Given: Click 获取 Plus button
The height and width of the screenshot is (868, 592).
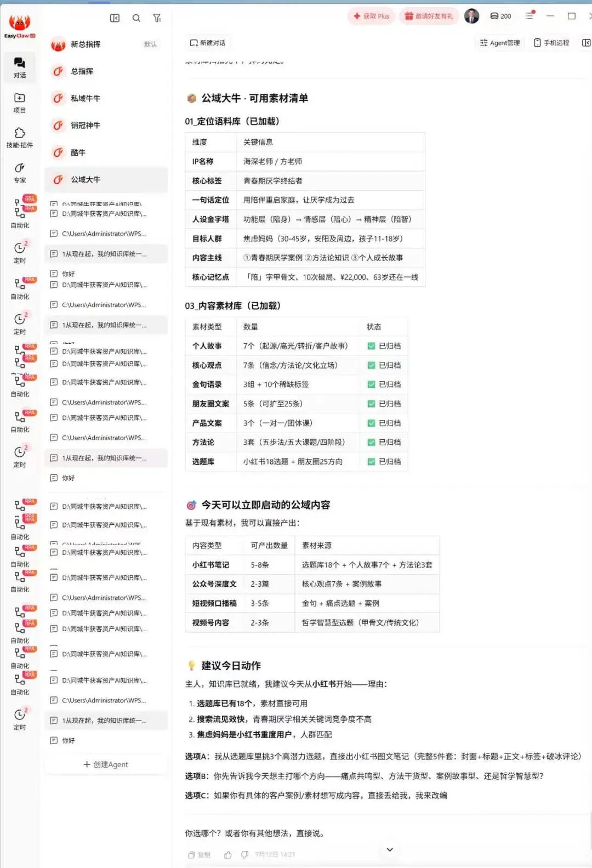Looking at the screenshot, I should tap(371, 16).
